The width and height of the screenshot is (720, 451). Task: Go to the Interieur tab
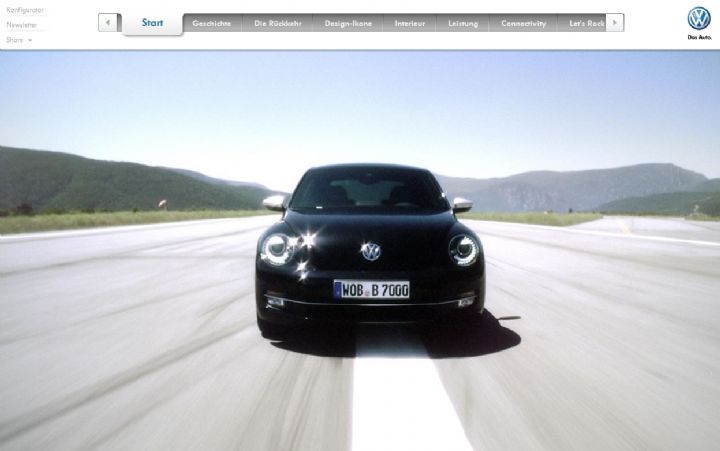click(x=410, y=23)
